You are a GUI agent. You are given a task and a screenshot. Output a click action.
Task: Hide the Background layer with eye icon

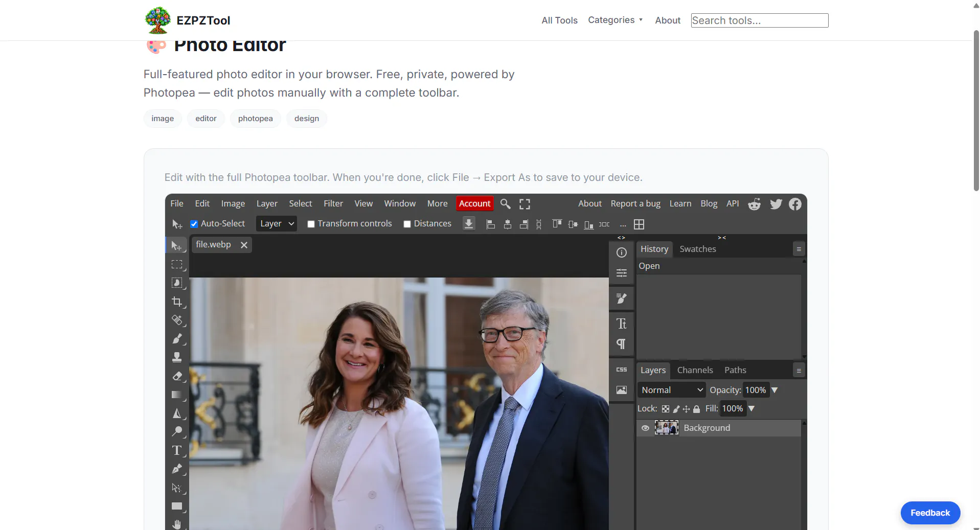(x=645, y=428)
